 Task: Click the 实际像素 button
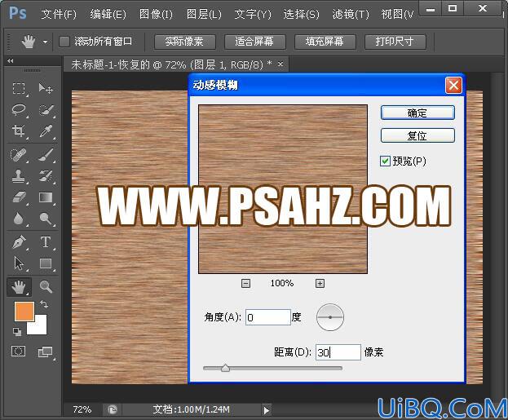(184, 42)
